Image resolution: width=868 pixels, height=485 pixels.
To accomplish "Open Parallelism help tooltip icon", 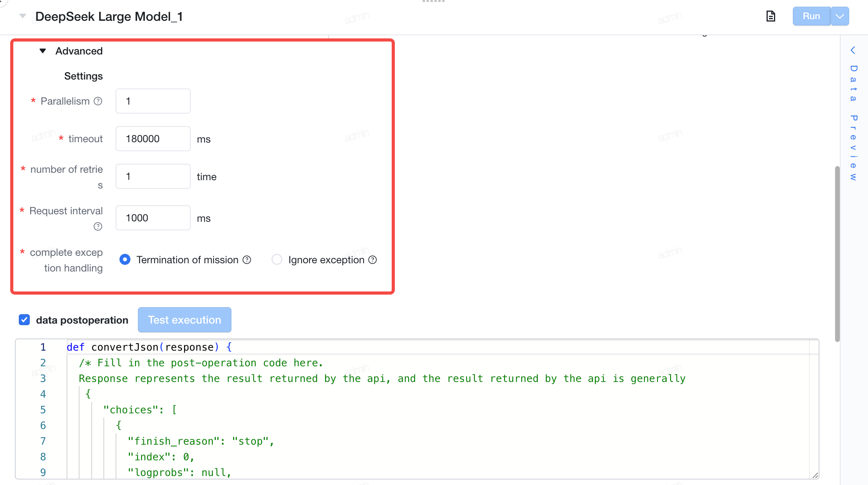I will point(98,101).
